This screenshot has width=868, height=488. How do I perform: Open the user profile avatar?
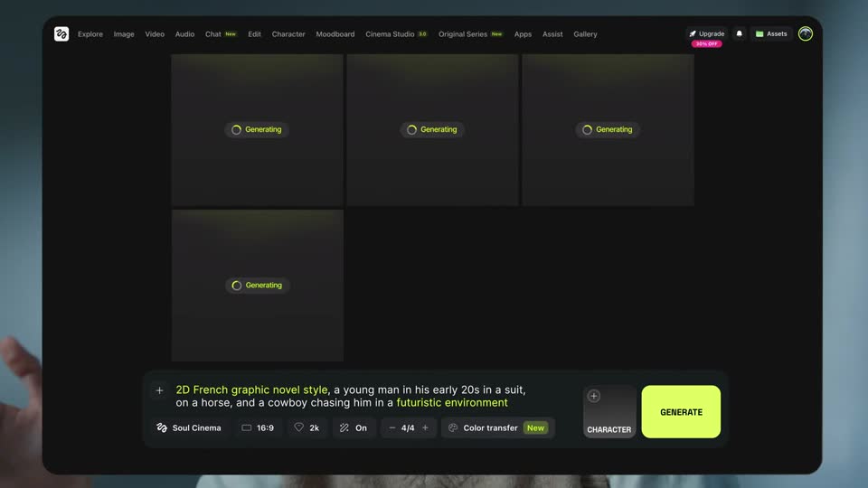click(x=806, y=33)
